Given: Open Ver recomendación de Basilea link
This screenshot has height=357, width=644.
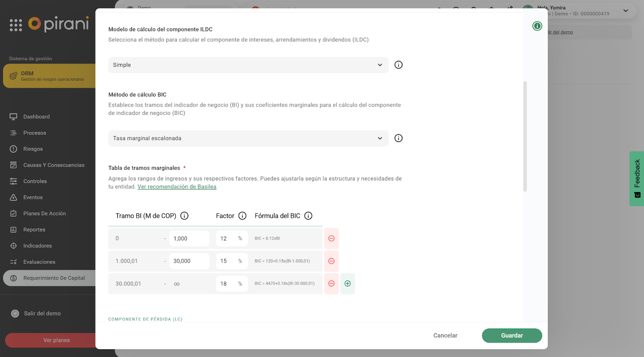Looking at the screenshot, I should pyautogui.click(x=177, y=187).
